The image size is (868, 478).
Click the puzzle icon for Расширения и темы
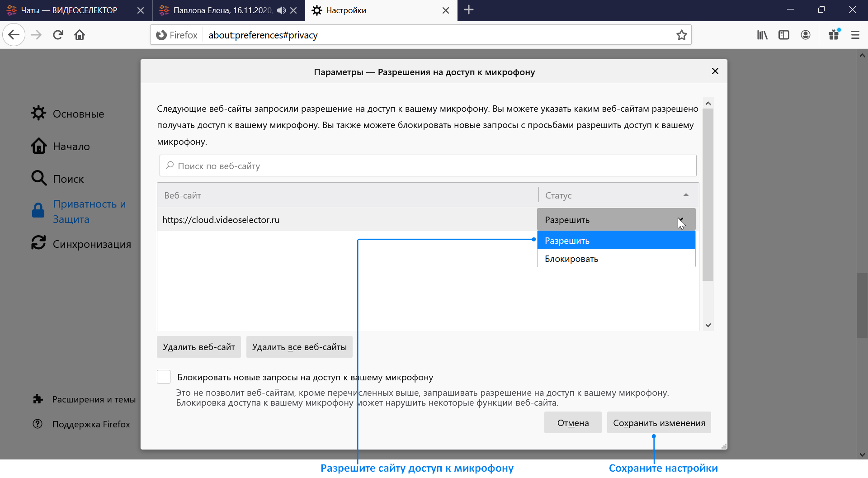click(38, 399)
